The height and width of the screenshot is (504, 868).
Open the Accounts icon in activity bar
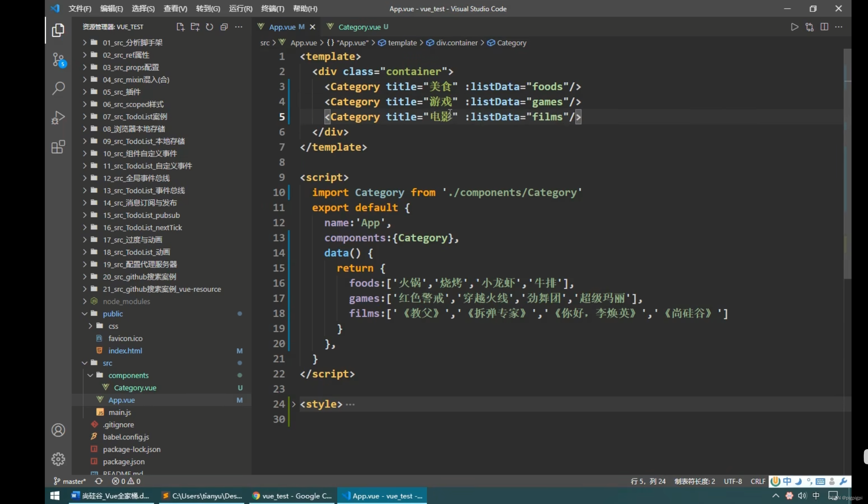pyautogui.click(x=58, y=430)
